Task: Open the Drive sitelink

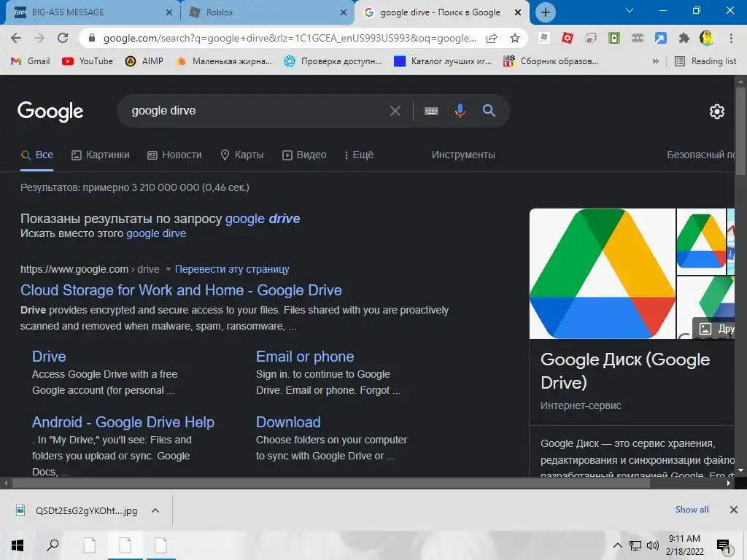Action: 49,356
